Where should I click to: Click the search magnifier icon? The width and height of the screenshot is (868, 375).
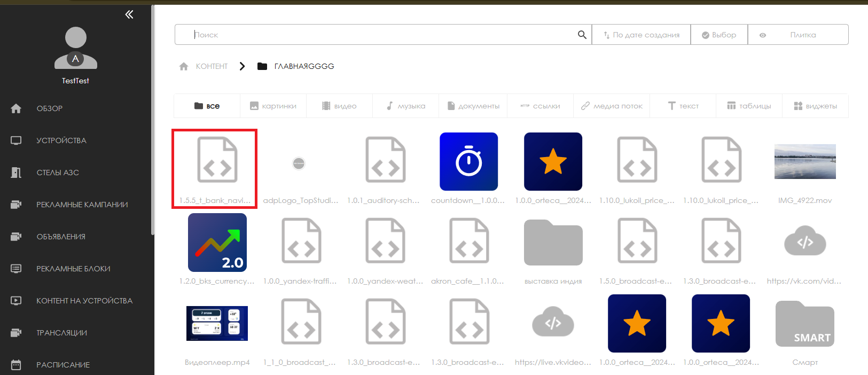(x=582, y=35)
